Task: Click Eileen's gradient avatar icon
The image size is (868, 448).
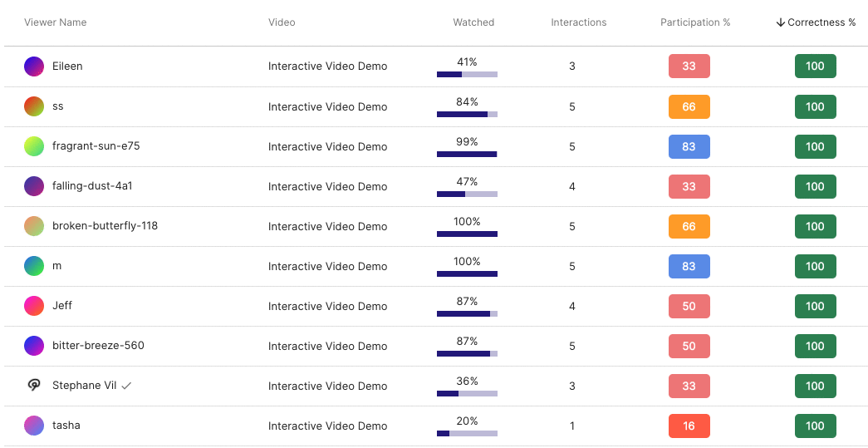Action: coord(34,66)
